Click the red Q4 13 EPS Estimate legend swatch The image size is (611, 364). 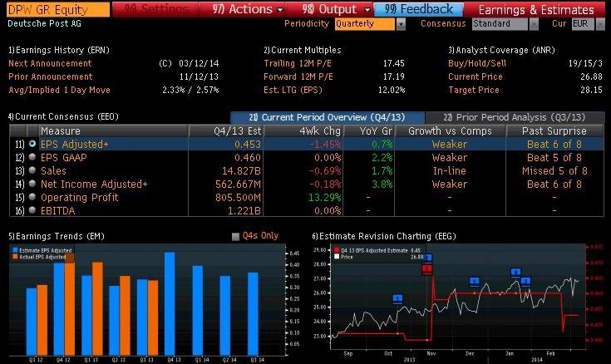(337, 251)
